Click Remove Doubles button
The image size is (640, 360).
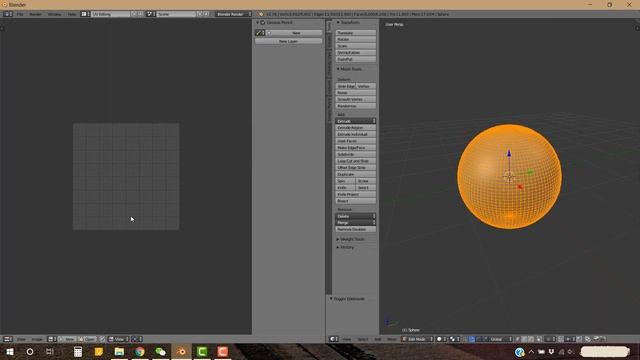click(x=356, y=229)
